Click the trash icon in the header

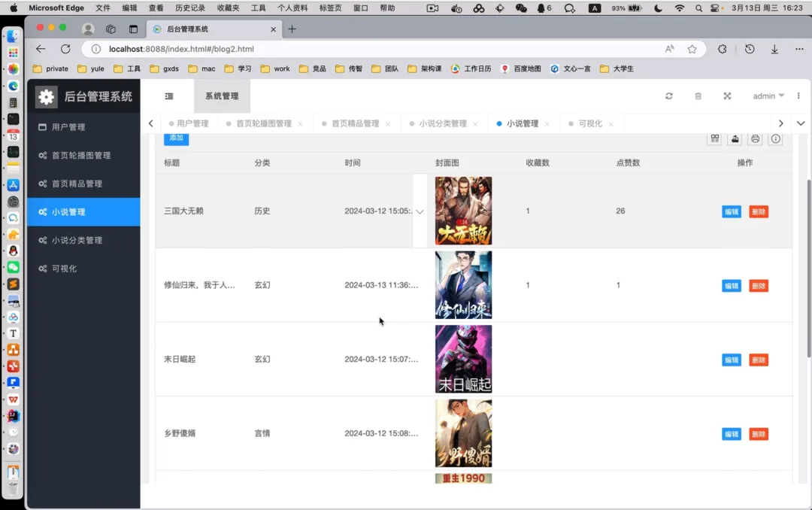click(x=698, y=96)
